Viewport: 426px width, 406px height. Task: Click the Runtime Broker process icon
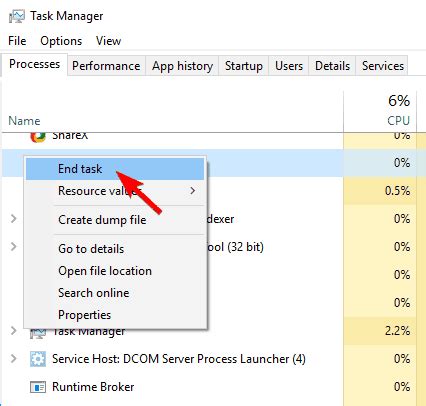click(x=38, y=387)
